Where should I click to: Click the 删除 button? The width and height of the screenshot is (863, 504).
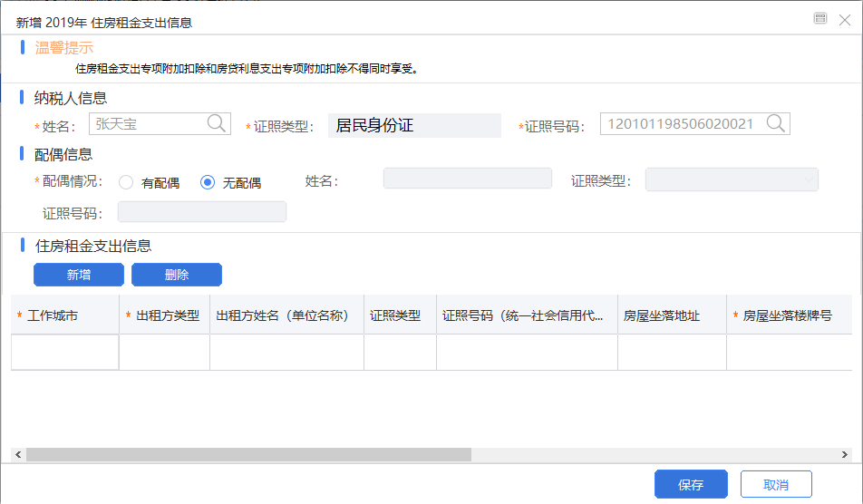(177, 275)
